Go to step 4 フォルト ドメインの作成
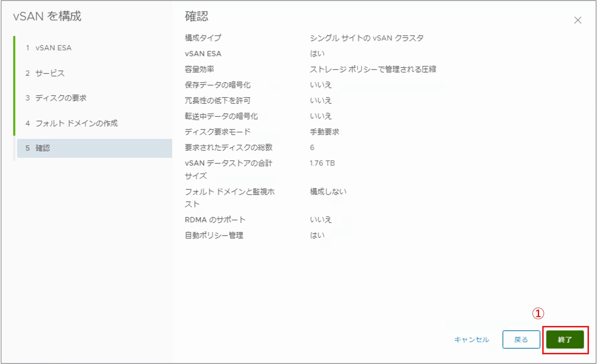This screenshot has width=597, height=364. pyautogui.click(x=71, y=123)
